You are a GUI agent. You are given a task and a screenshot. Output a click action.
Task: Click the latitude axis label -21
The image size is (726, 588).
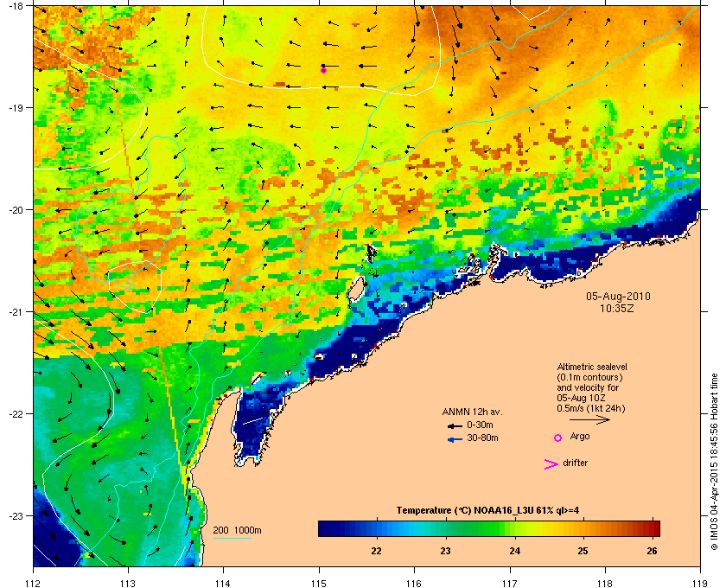click(16, 312)
